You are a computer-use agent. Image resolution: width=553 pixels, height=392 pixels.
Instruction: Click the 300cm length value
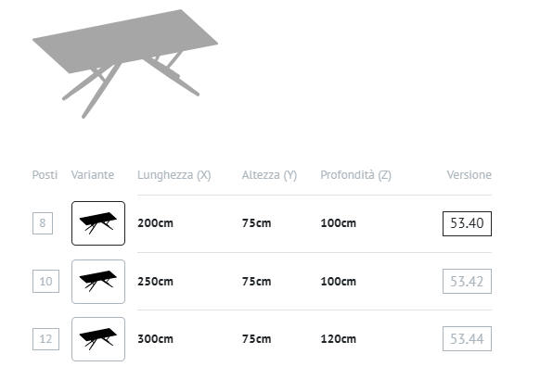click(x=156, y=339)
